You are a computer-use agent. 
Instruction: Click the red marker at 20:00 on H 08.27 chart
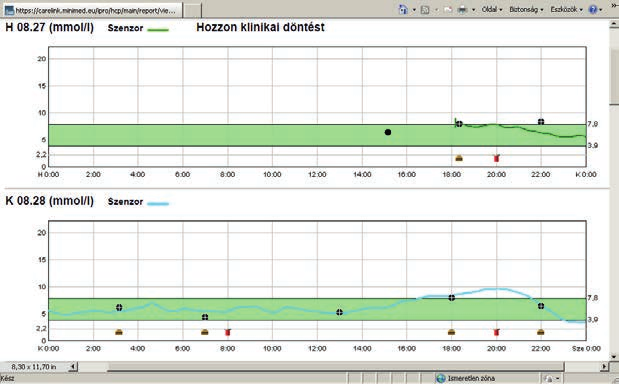pos(496,158)
